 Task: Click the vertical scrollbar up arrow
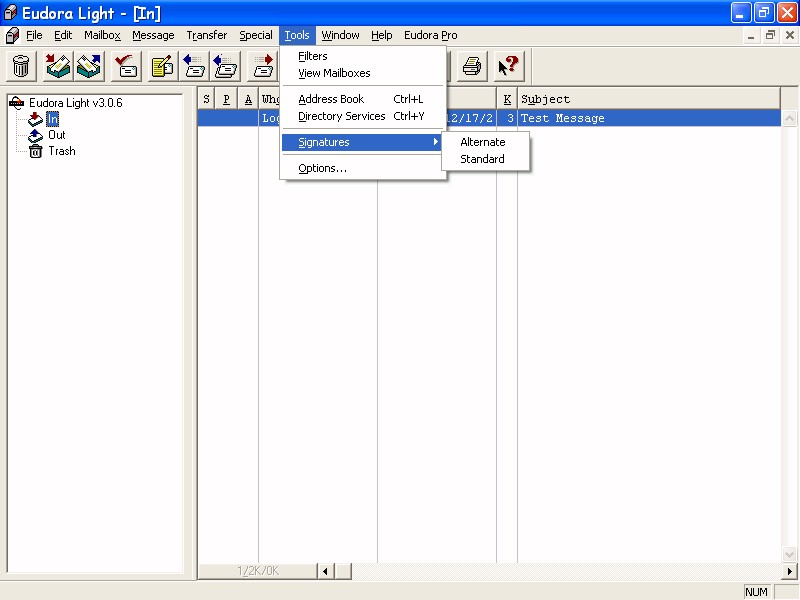(789, 119)
